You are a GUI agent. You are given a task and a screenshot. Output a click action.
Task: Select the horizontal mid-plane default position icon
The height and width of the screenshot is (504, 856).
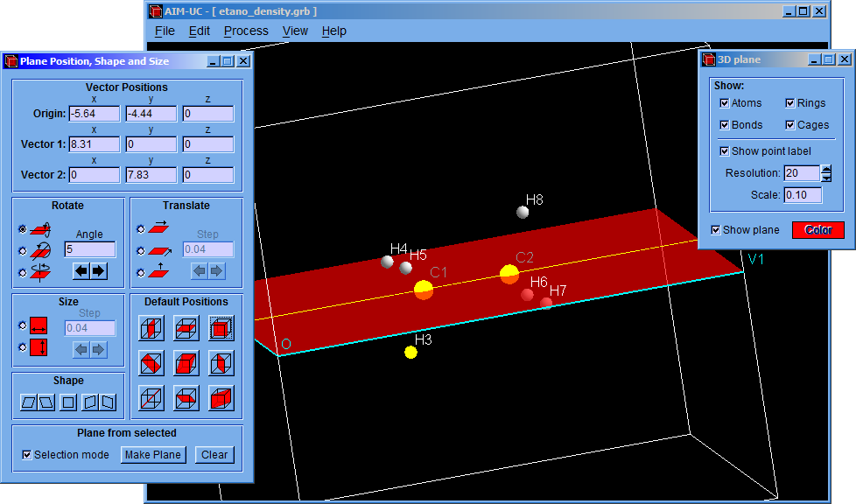pyautogui.click(x=186, y=328)
